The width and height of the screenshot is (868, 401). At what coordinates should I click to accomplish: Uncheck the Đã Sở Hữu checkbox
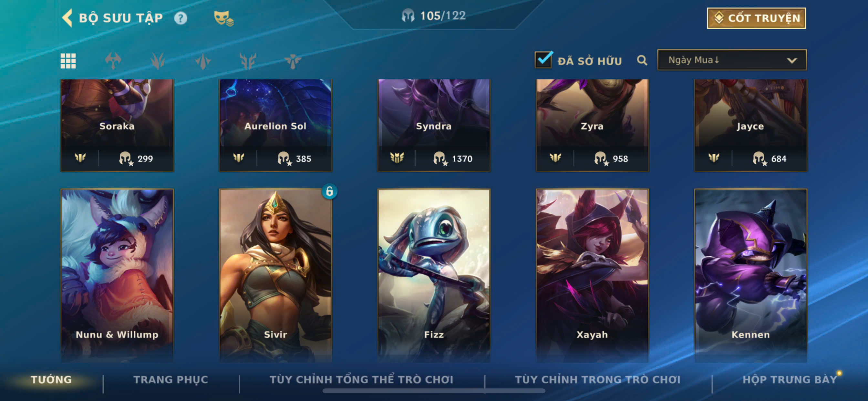(x=543, y=60)
